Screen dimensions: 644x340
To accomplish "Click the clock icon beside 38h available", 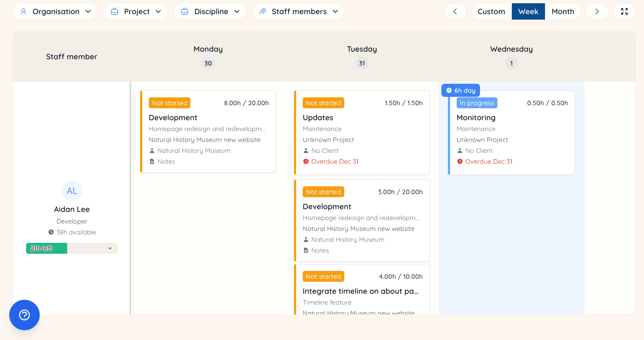I will (51, 232).
